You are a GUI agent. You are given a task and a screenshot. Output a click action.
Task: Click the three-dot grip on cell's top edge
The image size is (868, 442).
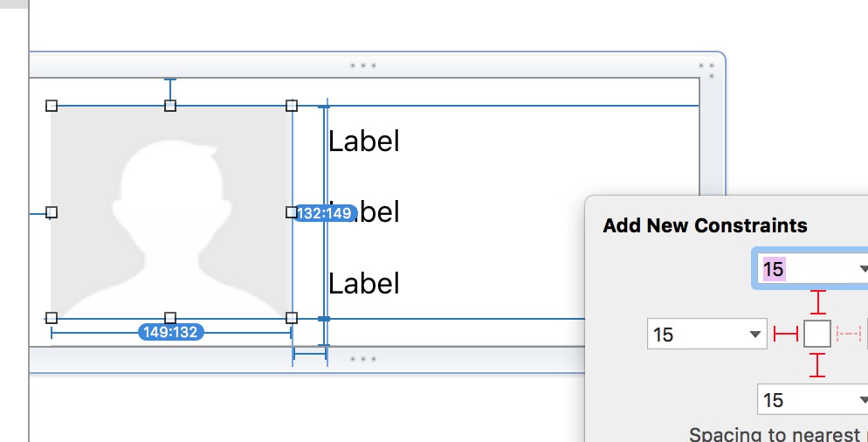point(363,66)
